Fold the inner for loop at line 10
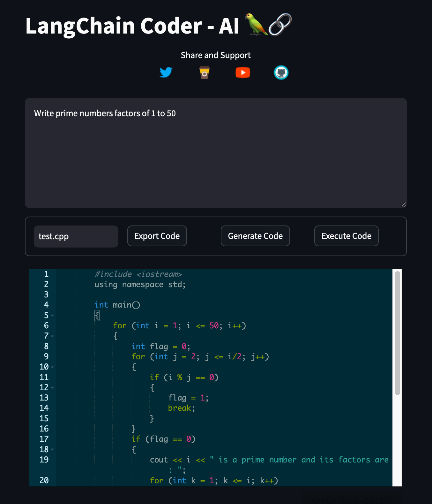Image resolution: width=432 pixels, height=504 pixels. [x=52, y=367]
